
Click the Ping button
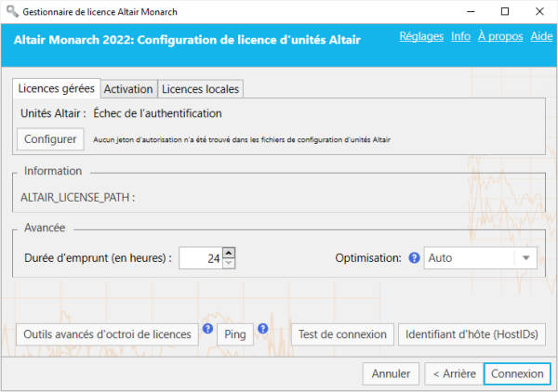point(235,334)
